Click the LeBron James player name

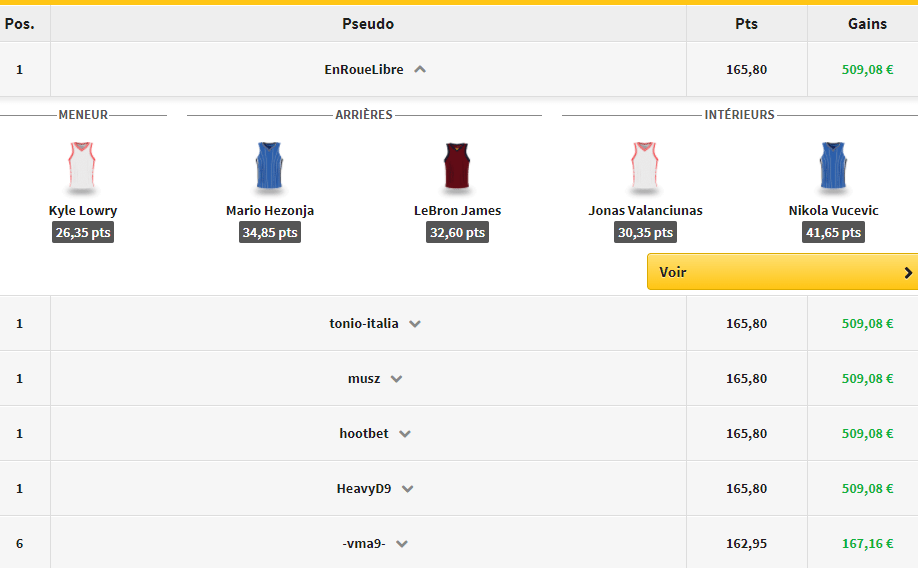pos(457,211)
